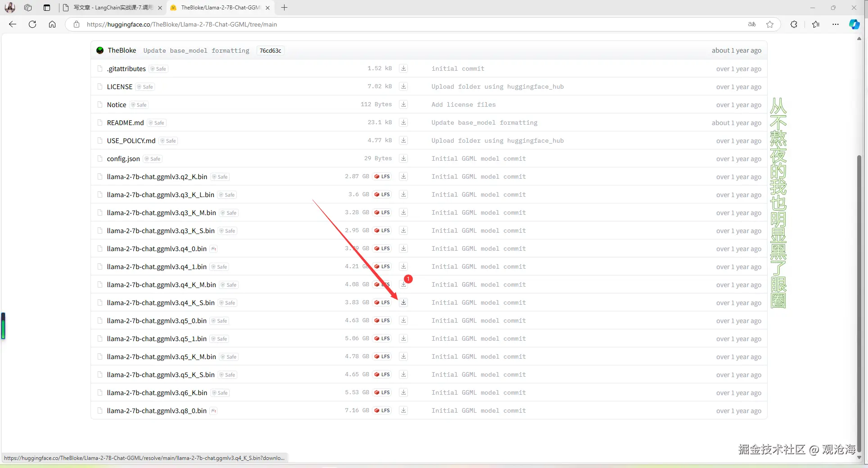Open the README.md file
Image resolution: width=868 pixels, height=468 pixels.
[x=125, y=122]
